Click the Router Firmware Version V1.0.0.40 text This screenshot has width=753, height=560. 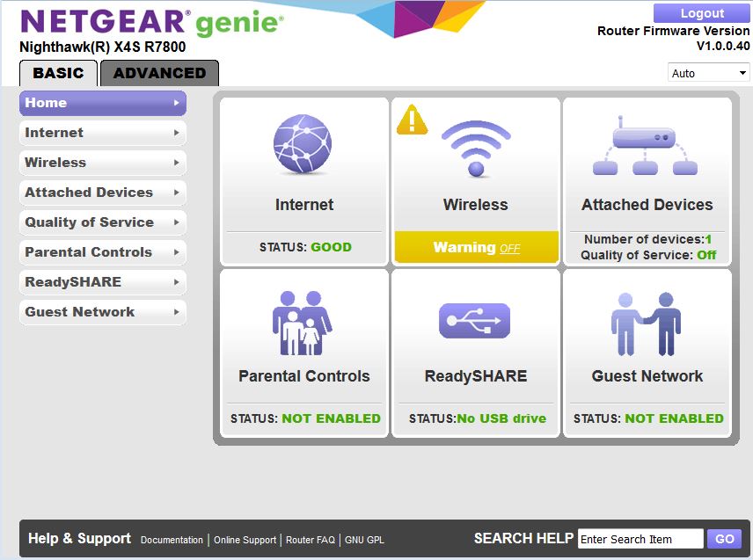[673, 39]
